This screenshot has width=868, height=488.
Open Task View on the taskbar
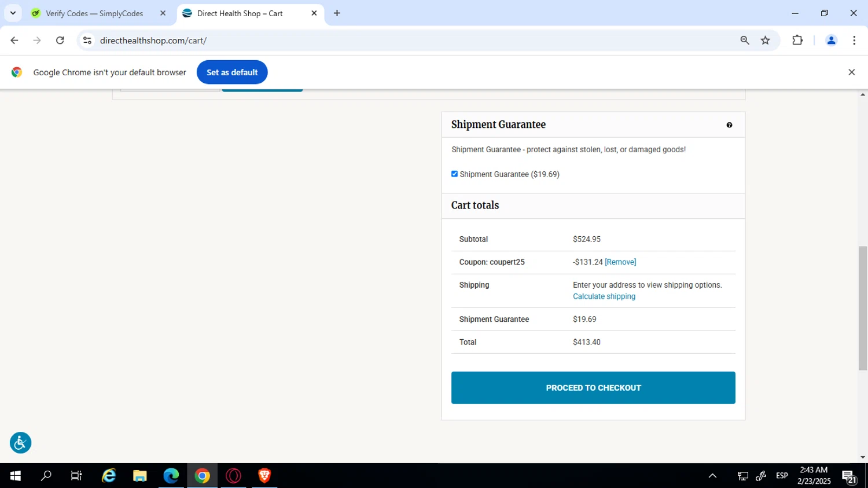coord(76,476)
